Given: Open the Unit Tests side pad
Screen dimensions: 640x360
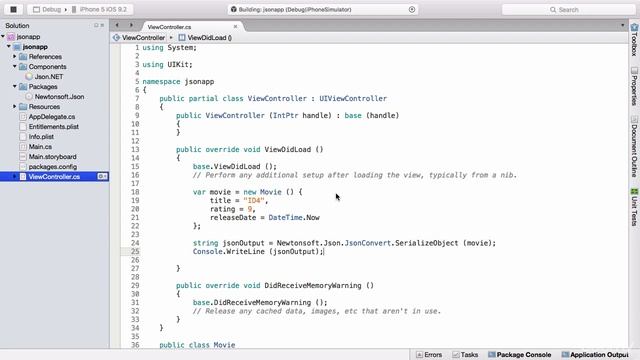Looking at the screenshot, I should pos(634,207).
